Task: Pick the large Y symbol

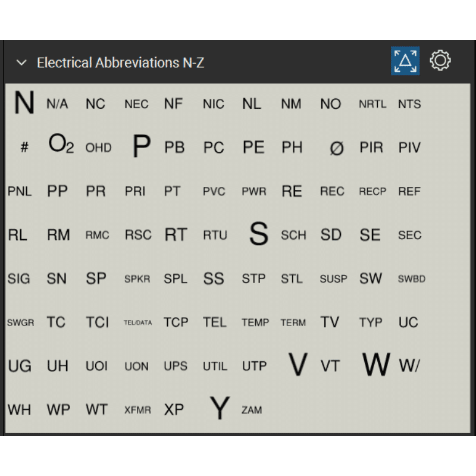Action: coord(220,409)
